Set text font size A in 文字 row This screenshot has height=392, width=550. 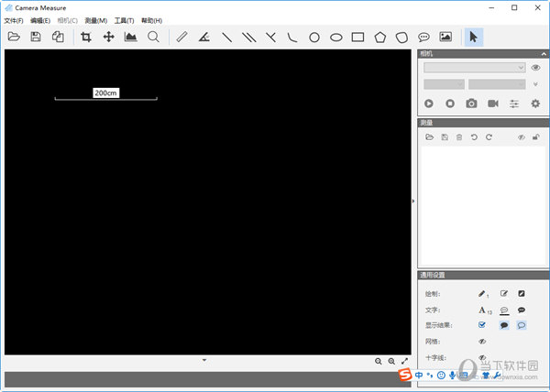[485, 310]
